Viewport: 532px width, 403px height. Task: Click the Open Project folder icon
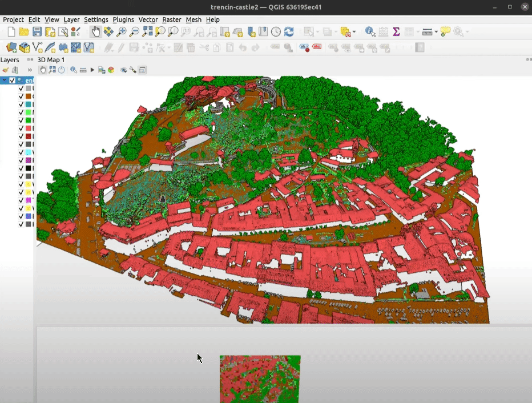pyautogui.click(x=24, y=32)
